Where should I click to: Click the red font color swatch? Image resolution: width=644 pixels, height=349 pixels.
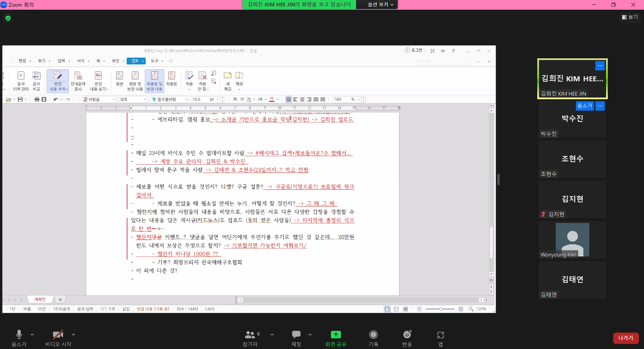(272, 99)
